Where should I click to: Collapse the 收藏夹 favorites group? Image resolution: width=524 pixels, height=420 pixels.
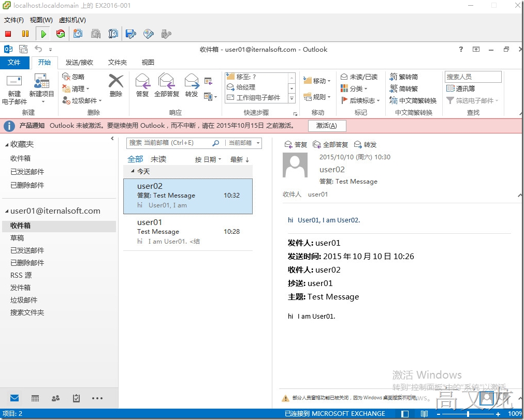tap(7, 144)
